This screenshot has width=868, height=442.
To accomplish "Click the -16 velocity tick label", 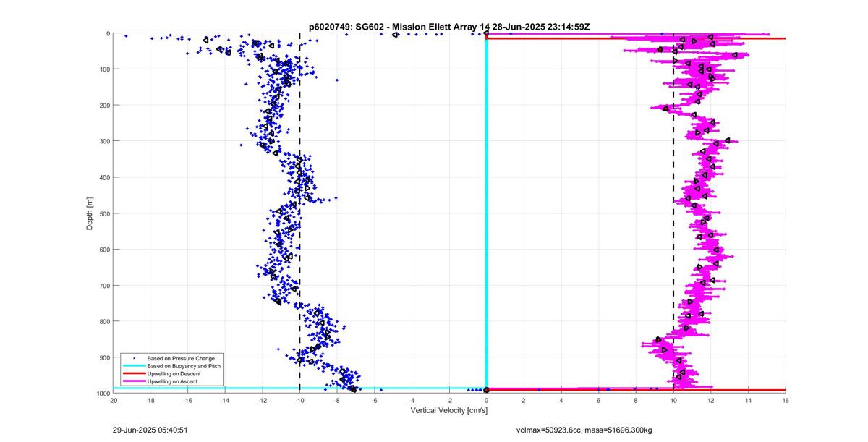I will click(187, 400).
